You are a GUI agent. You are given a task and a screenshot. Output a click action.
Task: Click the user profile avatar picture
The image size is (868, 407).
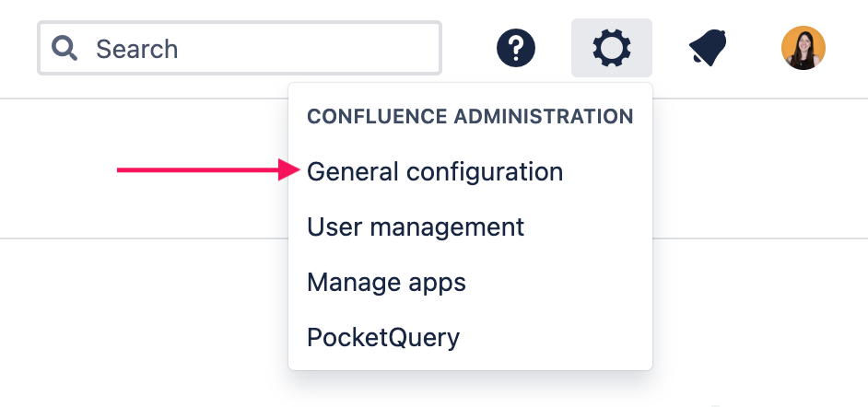click(x=803, y=48)
